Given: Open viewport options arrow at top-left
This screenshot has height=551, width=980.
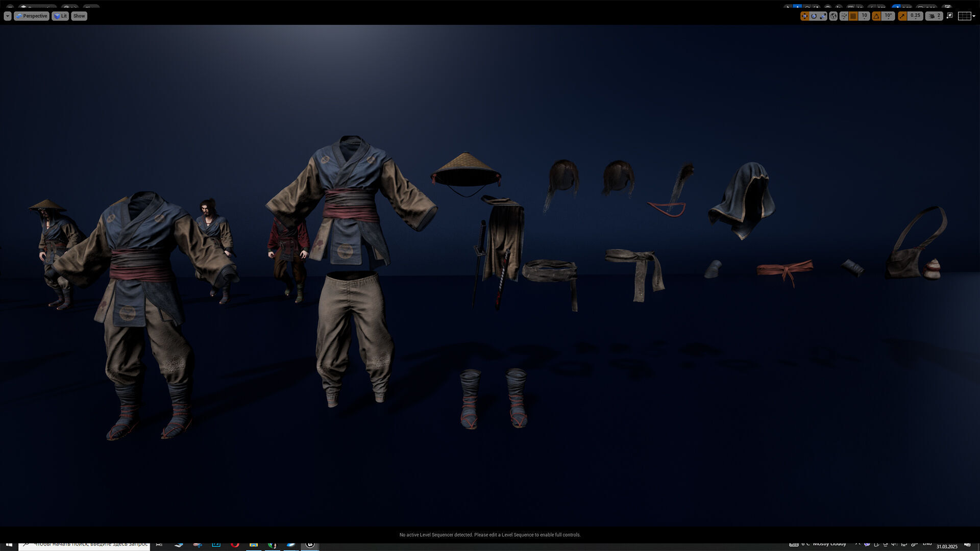Looking at the screenshot, I should pos(7,16).
